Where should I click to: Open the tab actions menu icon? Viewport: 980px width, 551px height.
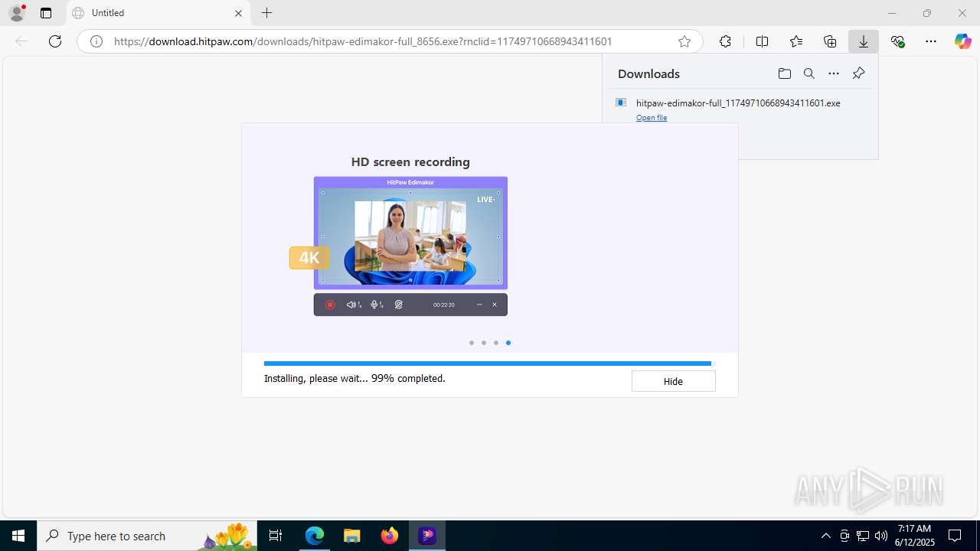pyautogui.click(x=46, y=13)
